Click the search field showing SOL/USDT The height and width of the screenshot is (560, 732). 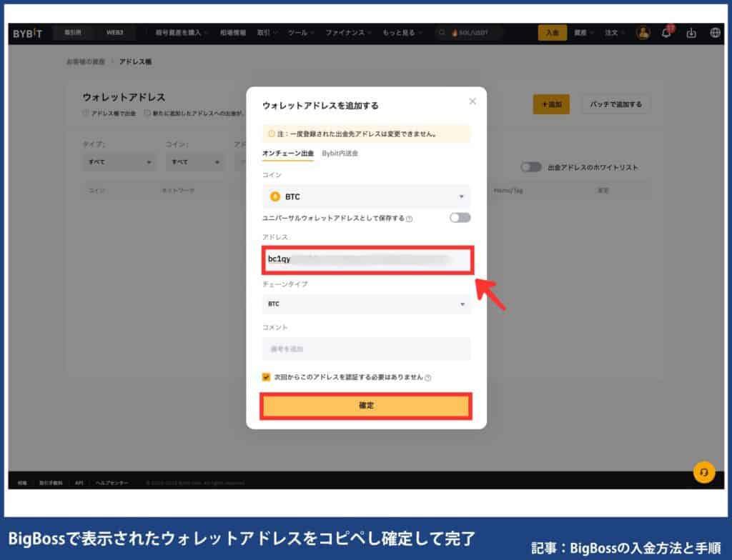click(468, 32)
